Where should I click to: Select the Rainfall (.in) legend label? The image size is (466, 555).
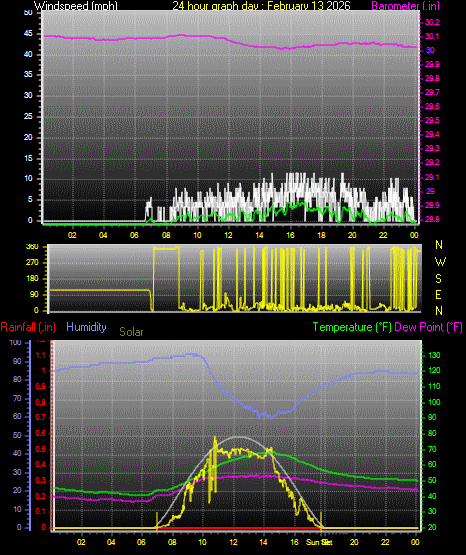click(28, 327)
